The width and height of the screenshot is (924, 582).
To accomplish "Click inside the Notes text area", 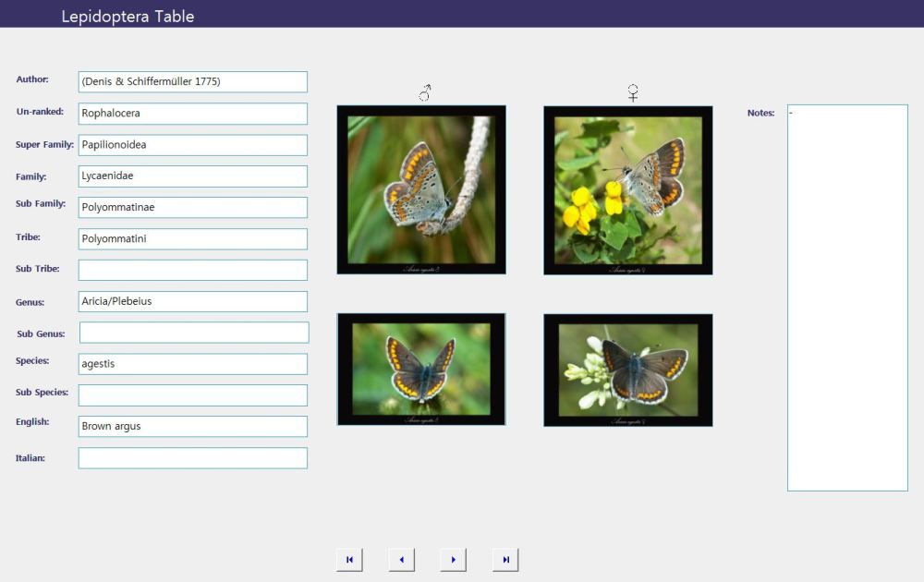I will click(847, 297).
